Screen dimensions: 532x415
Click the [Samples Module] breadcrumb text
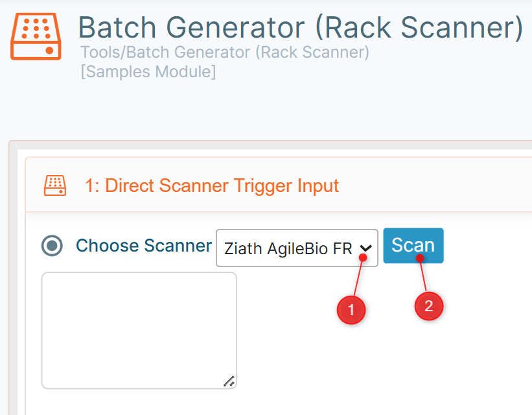click(x=148, y=72)
